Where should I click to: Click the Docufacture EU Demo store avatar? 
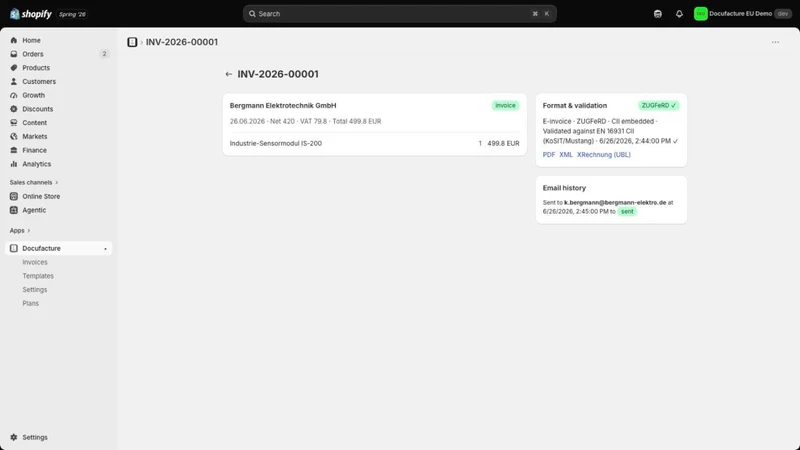(x=701, y=14)
